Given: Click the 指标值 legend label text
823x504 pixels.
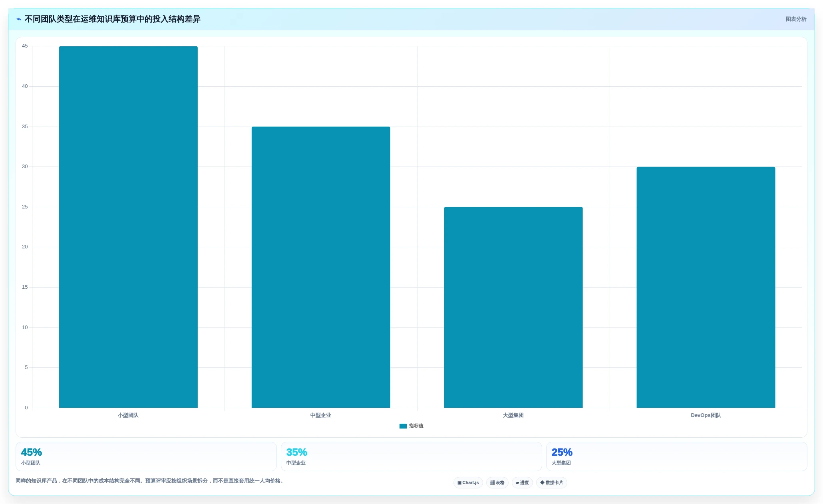Looking at the screenshot, I should (x=416, y=426).
